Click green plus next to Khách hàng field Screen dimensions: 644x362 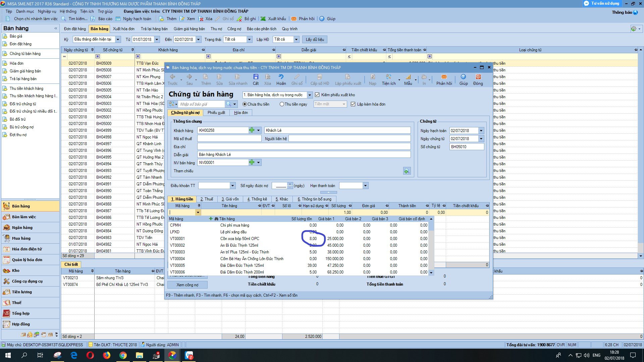252,130
